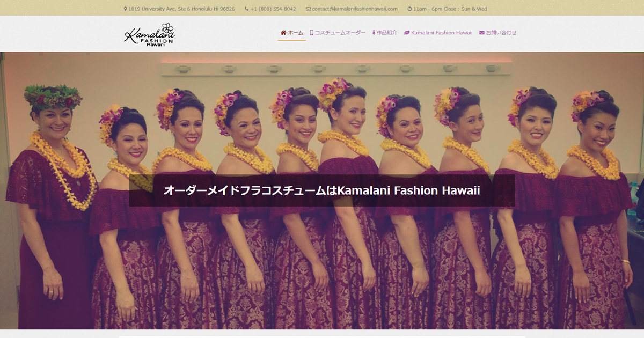Click the 1019 University Ave address text

coord(181,9)
